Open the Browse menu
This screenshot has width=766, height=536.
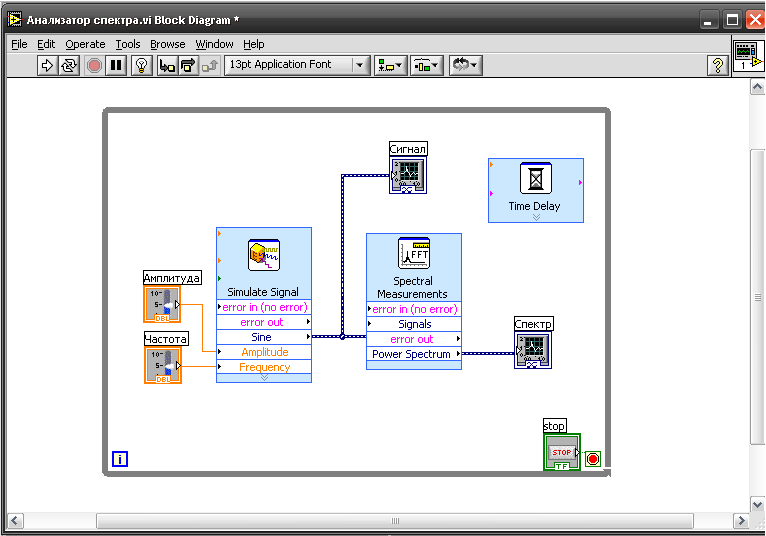point(168,44)
